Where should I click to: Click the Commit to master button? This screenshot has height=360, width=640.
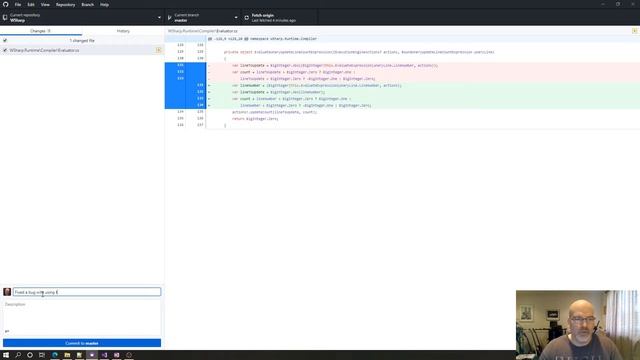[x=82, y=343]
